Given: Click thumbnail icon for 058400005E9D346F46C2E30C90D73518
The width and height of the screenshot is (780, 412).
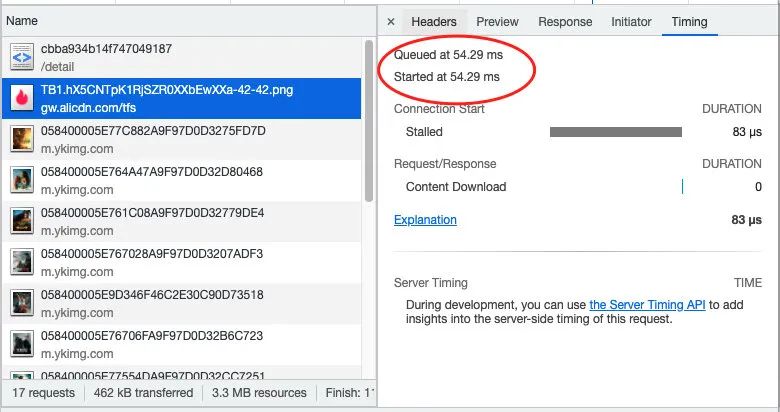Looking at the screenshot, I should click(x=22, y=303).
